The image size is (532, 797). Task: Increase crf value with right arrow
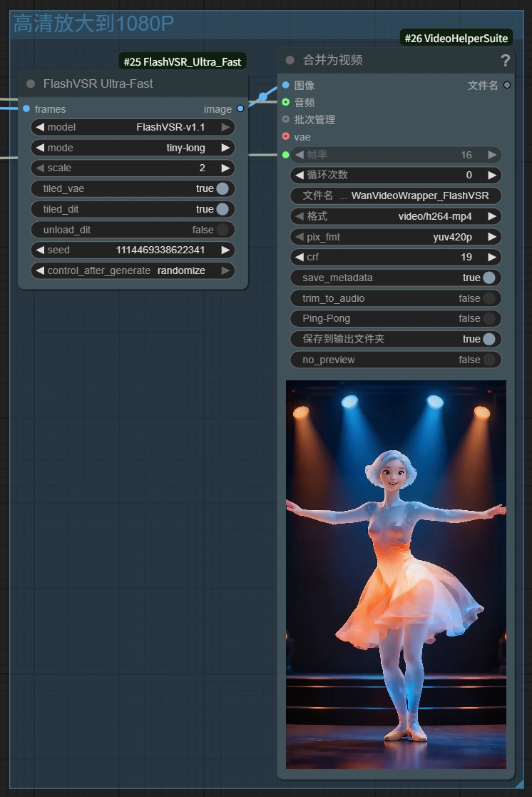pos(492,257)
